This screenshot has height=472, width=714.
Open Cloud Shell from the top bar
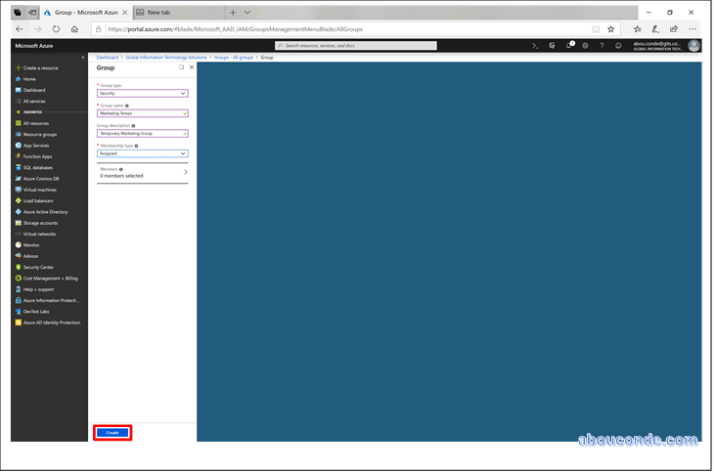click(x=536, y=45)
